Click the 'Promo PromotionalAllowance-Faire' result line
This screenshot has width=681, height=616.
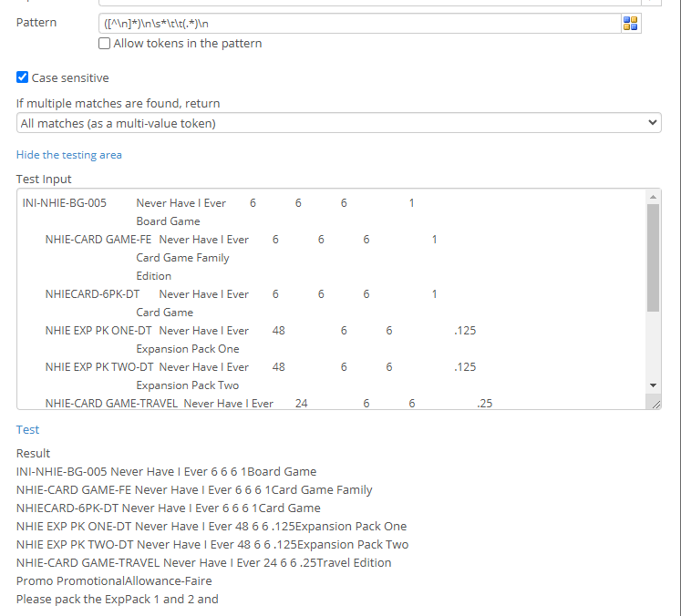coord(114,580)
